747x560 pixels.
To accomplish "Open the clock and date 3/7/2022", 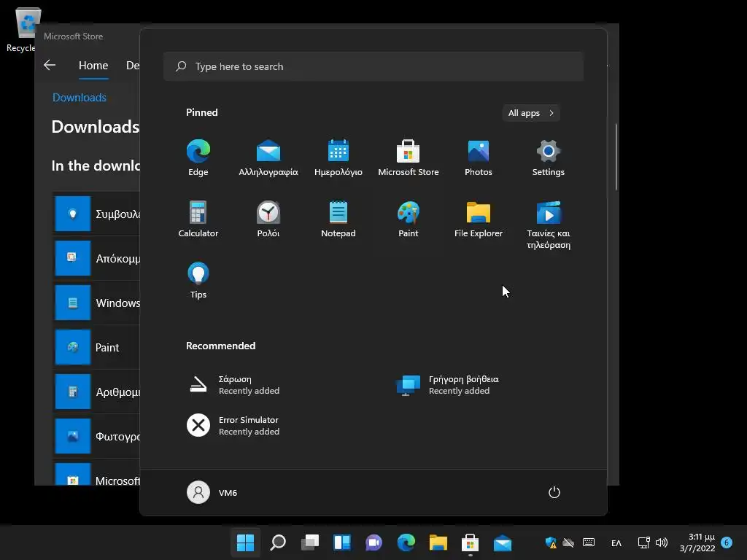I will (x=697, y=542).
